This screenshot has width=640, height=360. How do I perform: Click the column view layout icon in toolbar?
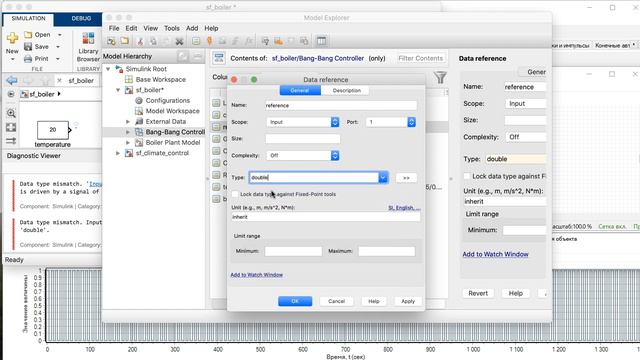[322, 41]
